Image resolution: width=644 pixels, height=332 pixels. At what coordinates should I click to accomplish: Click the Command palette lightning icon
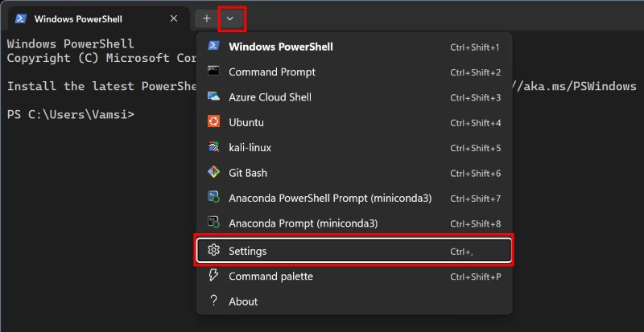click(213, 276)
